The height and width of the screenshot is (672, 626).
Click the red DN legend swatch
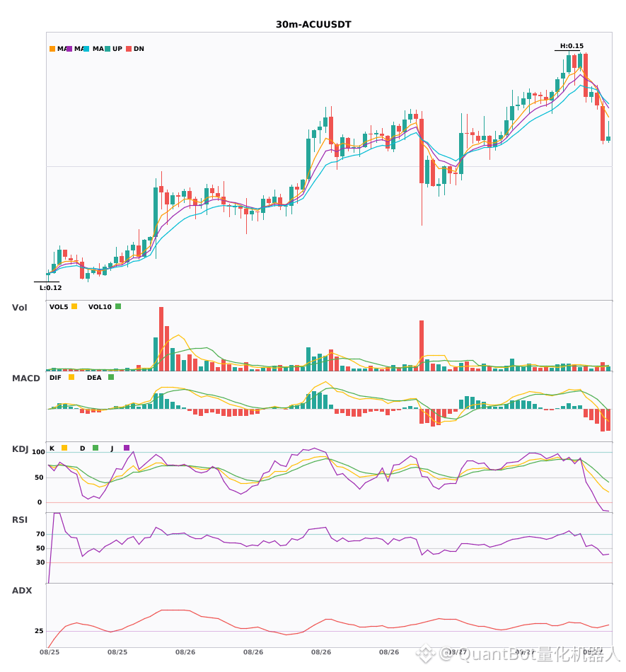click(x=129, y=49)
